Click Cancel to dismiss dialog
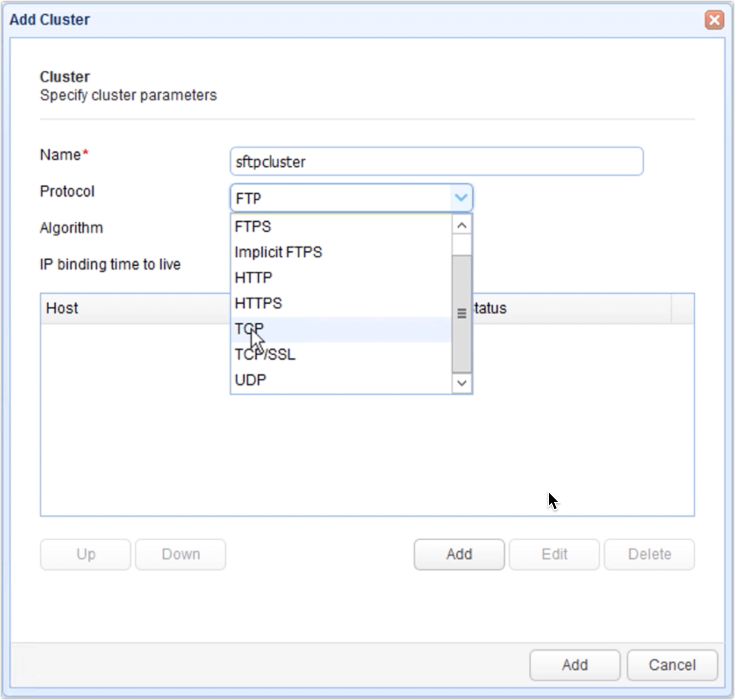The height and width of the screenshot is (700, 735). [672, 665]
